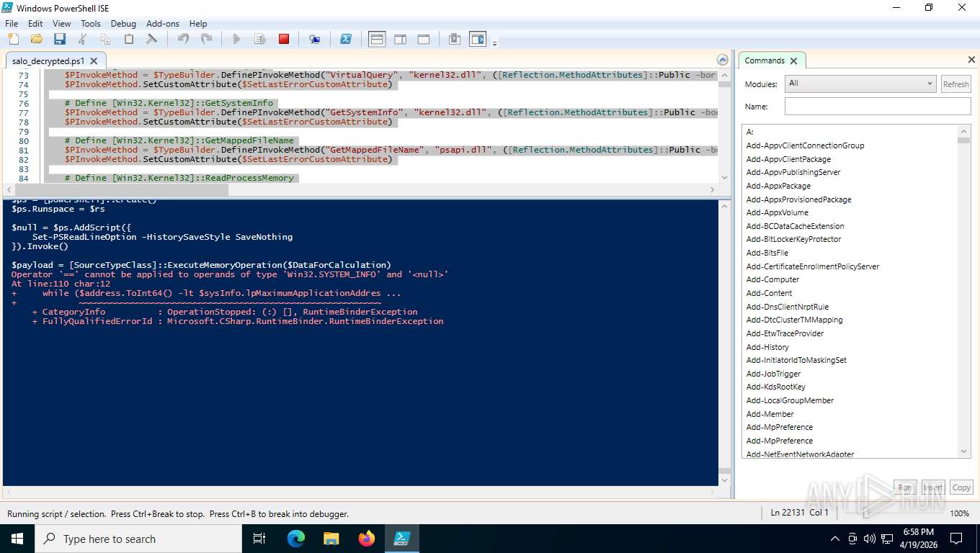Open the Help menu
This screenshot has height=553, width=980.
point(198,23)
